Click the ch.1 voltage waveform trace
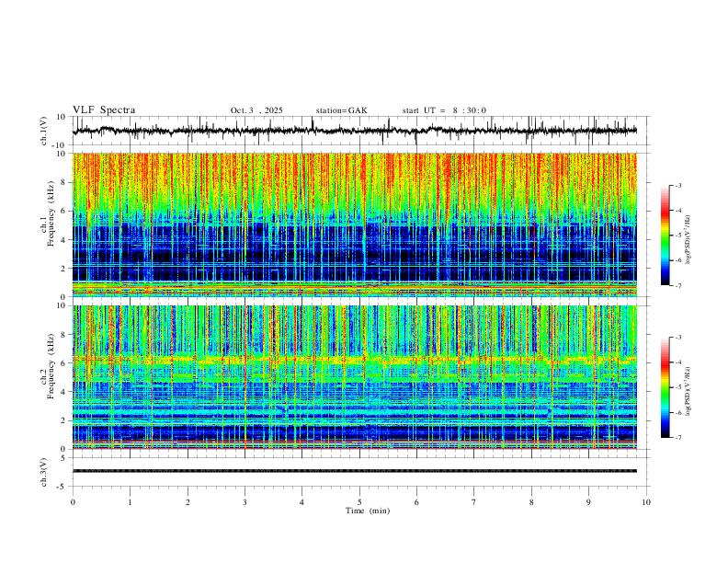 (x=355, y=131)
